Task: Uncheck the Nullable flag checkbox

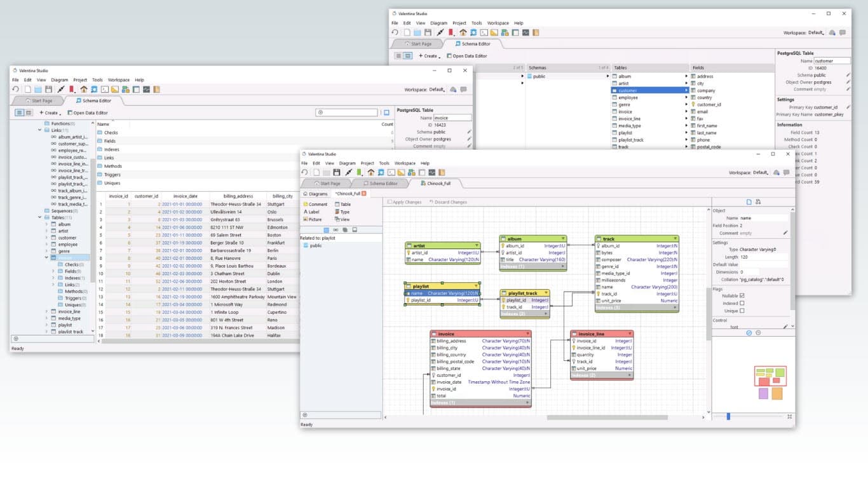Action: [x=743, y=295]
